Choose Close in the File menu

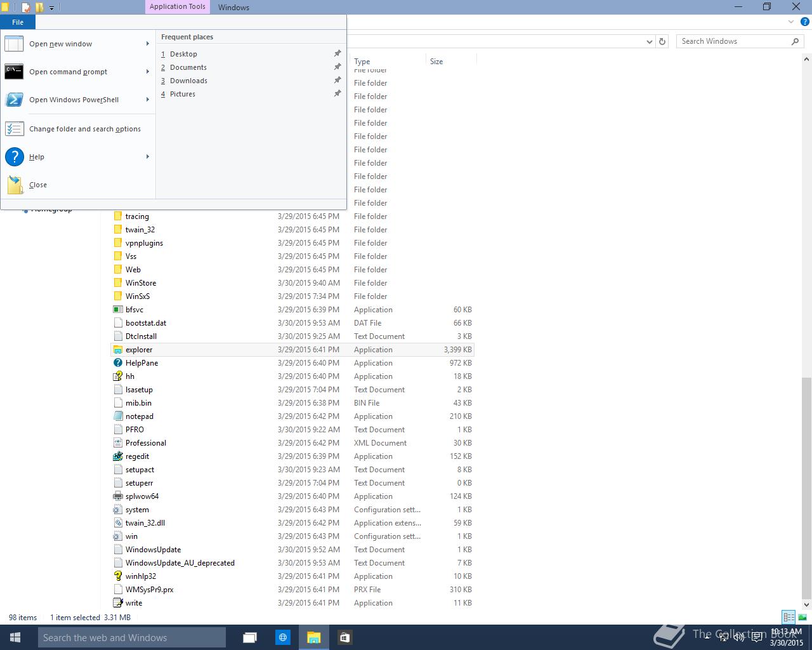tap(77, 185)
